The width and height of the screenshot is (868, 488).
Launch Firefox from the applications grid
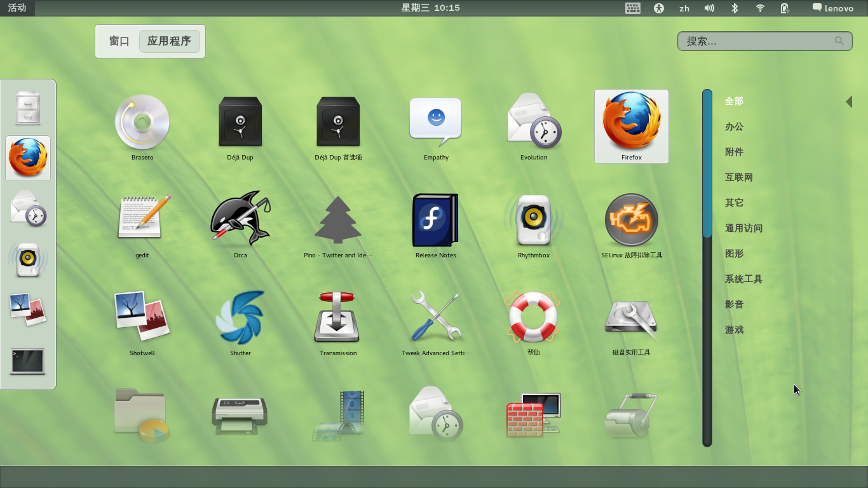coord(632,126)
